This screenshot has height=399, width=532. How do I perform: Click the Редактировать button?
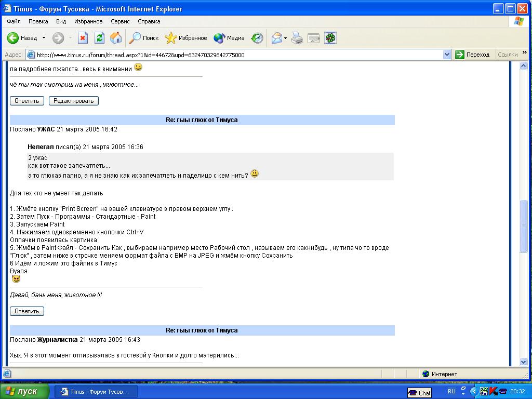[x=74, y=101]
